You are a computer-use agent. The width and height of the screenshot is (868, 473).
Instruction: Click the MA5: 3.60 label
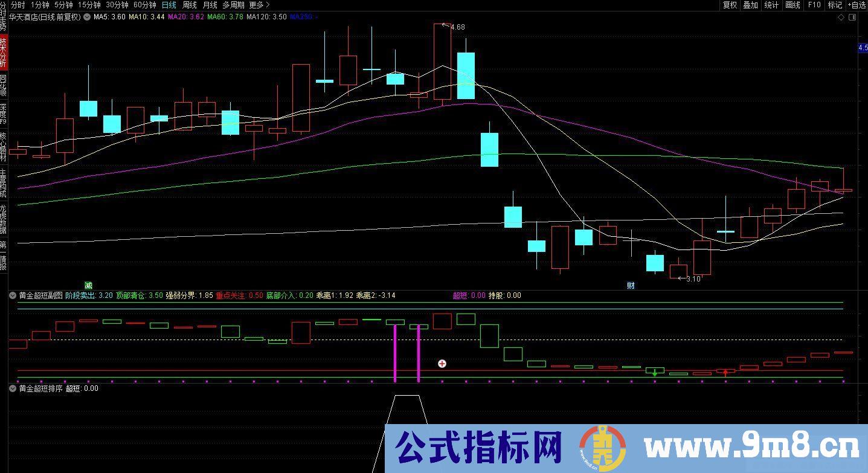(x=109, y=17)
